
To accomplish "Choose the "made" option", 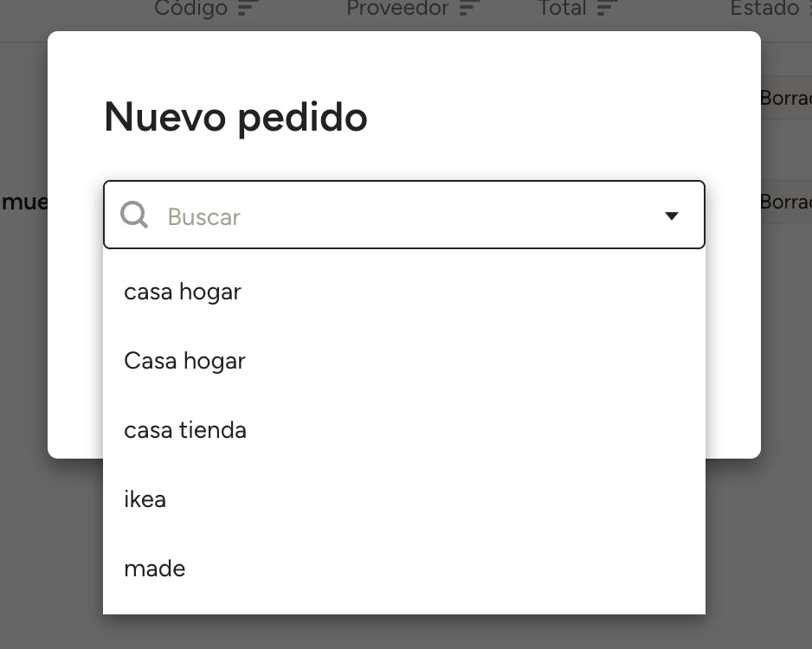I will point(155,569).
